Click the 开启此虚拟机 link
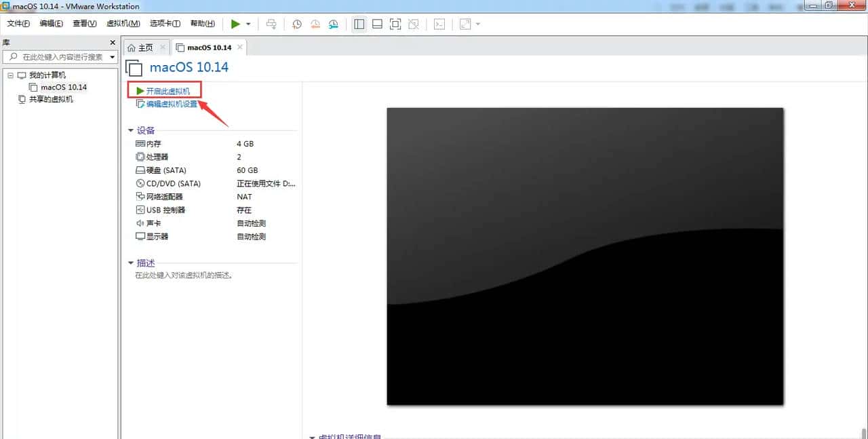This screenshot has width=868, height=439. pos(167,90)
